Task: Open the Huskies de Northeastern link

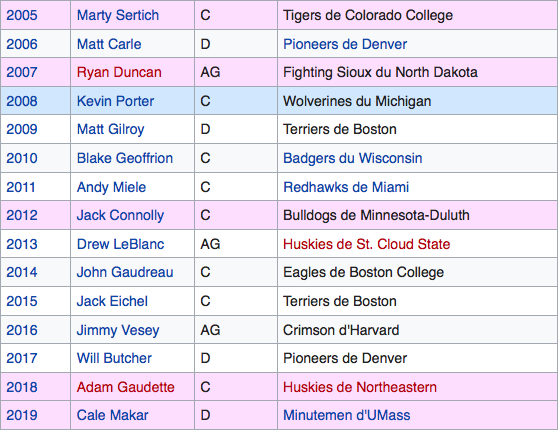Action: 360,387
